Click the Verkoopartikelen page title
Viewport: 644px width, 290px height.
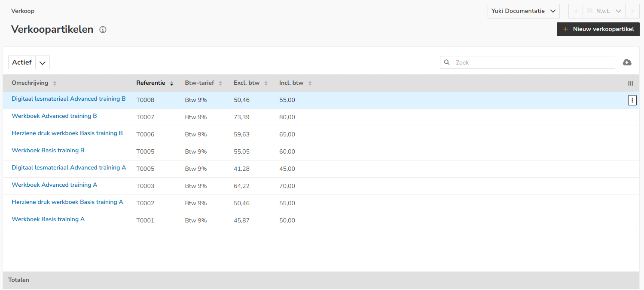(x=52, y=29)
